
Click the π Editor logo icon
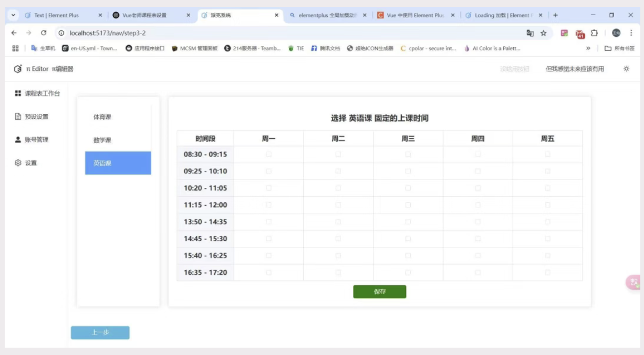coord(18,69)
